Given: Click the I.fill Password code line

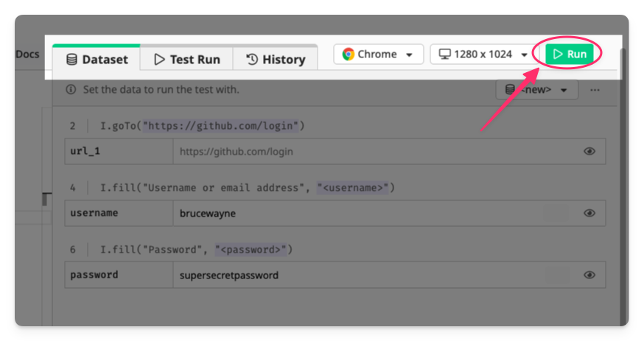Looking at the screenshot, I should pos(196,250).
